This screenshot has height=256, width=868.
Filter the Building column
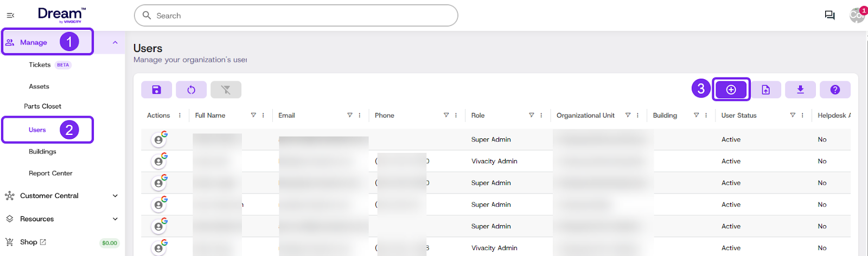pos(696,116)
